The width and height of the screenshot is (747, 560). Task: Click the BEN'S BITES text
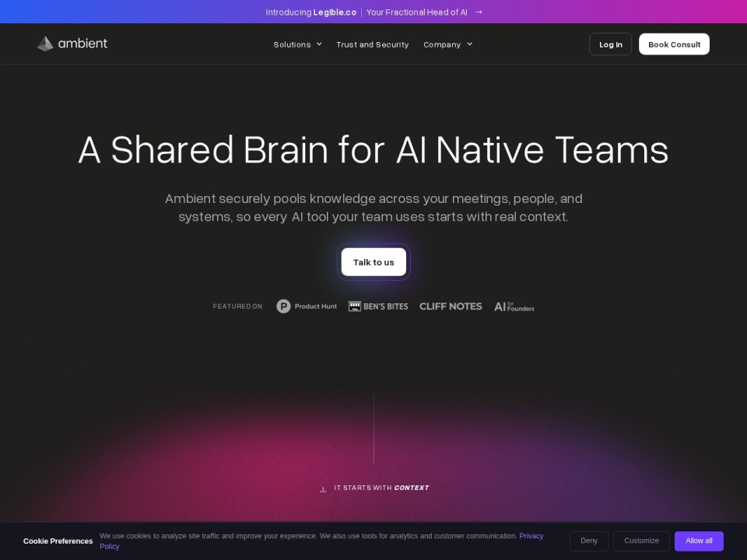point(385,306)
